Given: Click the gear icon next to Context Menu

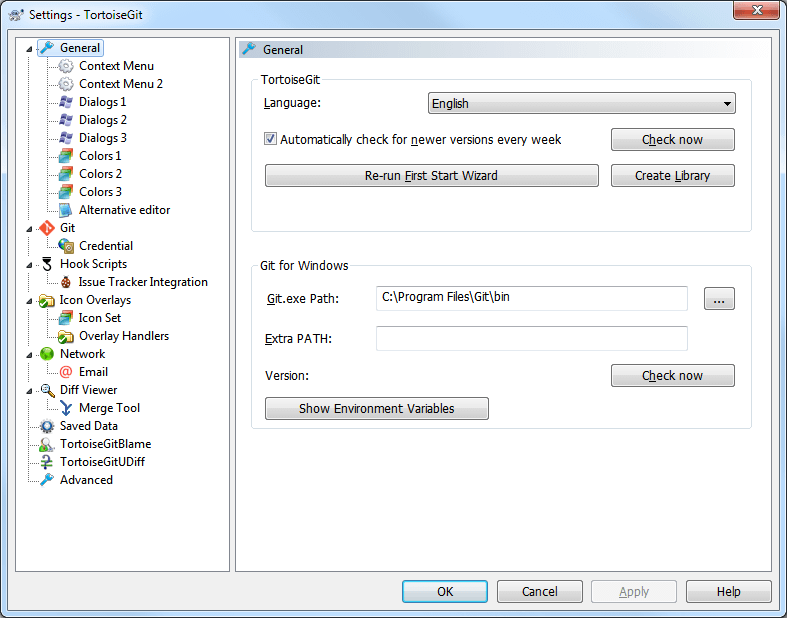Looking at the screenshot, I should pyautogui.click(x=66, y=66).
